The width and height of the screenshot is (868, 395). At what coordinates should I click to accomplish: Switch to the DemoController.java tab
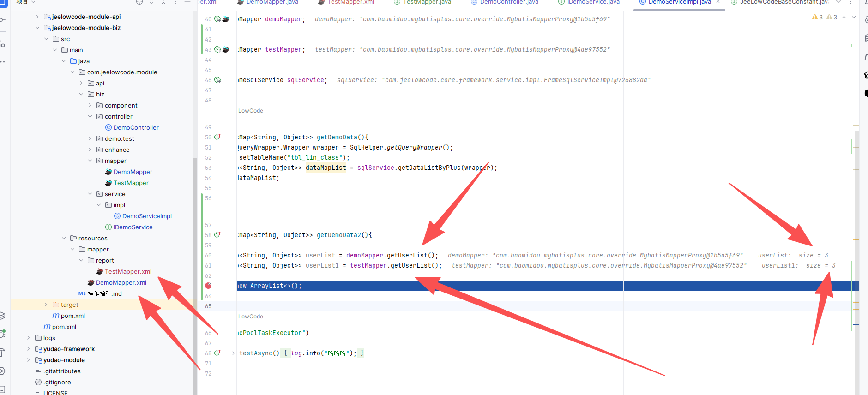(x=509, y=2)
